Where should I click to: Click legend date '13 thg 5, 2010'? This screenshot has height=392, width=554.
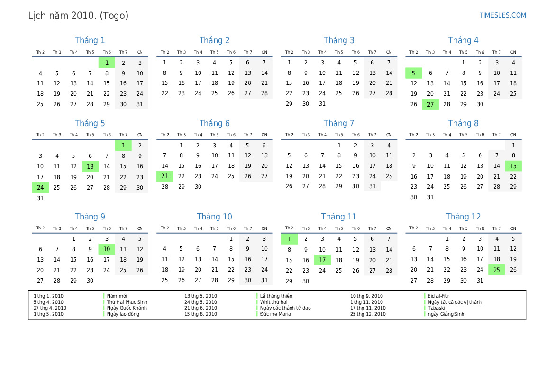(x=200, y=296)
